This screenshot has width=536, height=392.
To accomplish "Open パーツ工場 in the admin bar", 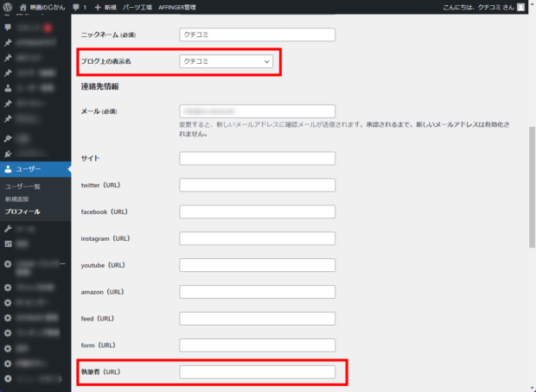I will pyautogui.click(x=137, y=7).
